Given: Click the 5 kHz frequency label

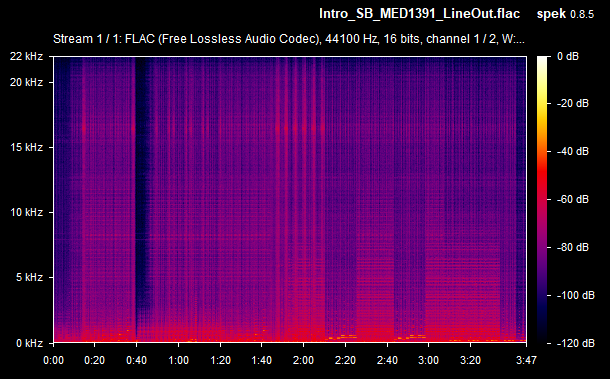Looking at the screenshot, I should click(29, 277).
